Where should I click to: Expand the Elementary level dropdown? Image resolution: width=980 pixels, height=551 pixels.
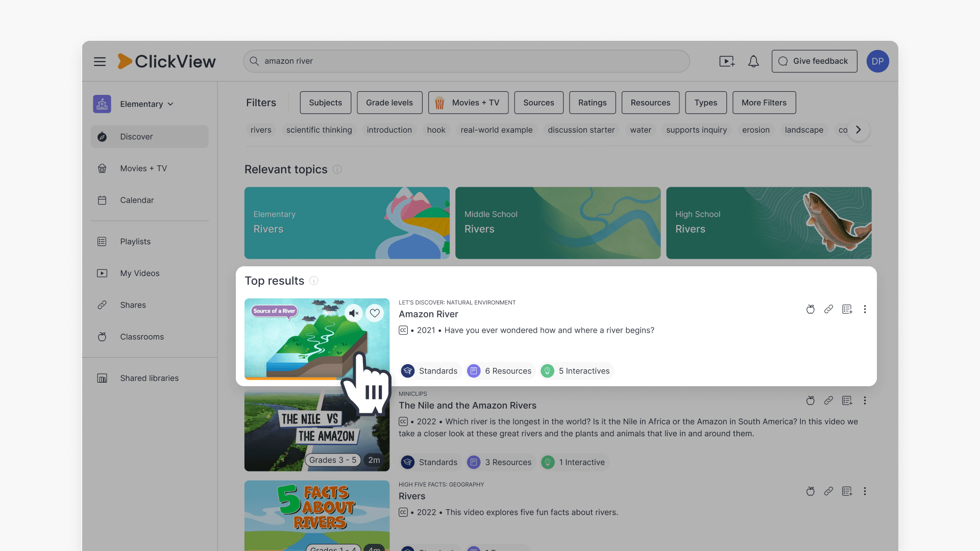[147, 104]
